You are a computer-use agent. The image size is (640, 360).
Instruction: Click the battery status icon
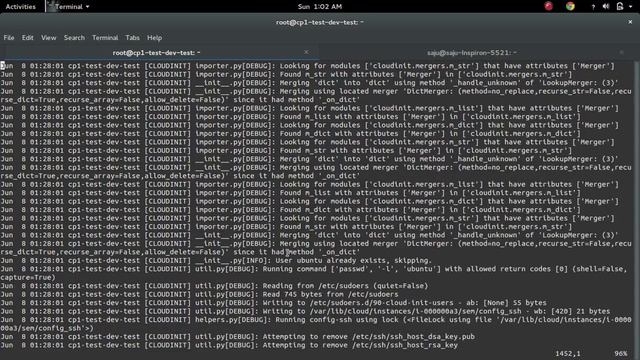620,6
